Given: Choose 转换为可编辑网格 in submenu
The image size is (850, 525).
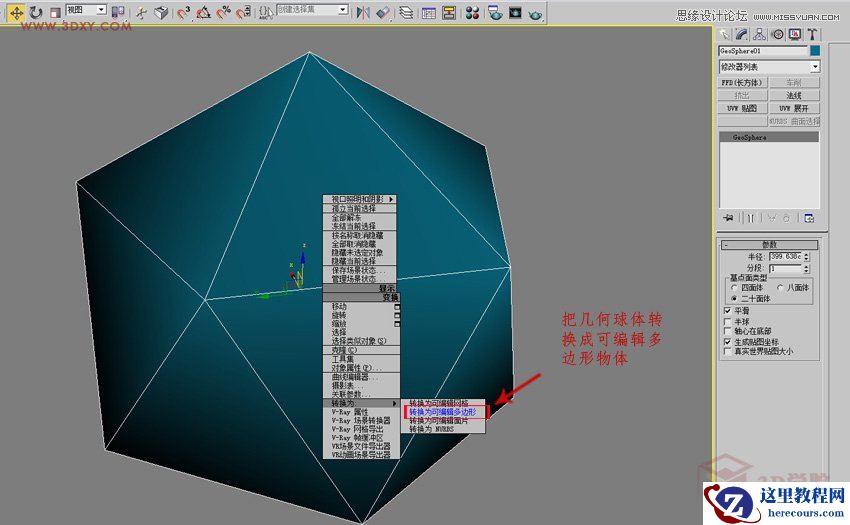Looking at the screenshot, I should click(443, 404).
